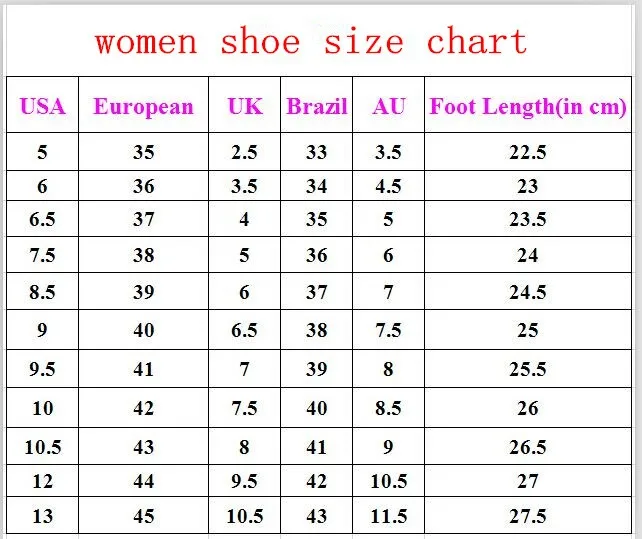This screenshot has height=539, width=642.
Task: Click the USA size 13 cell
Action: click(x=43, y=516)
